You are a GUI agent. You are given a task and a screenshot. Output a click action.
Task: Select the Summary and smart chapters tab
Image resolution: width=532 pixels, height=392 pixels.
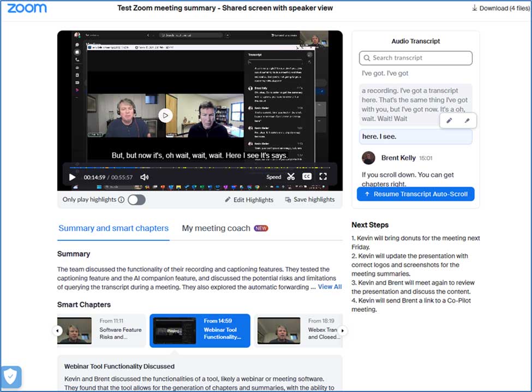click(113, 228)
